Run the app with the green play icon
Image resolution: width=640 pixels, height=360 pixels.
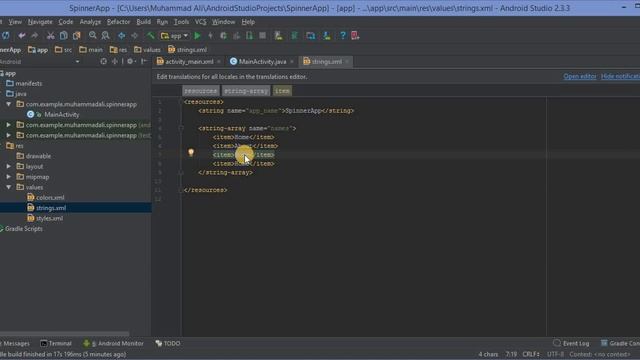coord(198,36)
